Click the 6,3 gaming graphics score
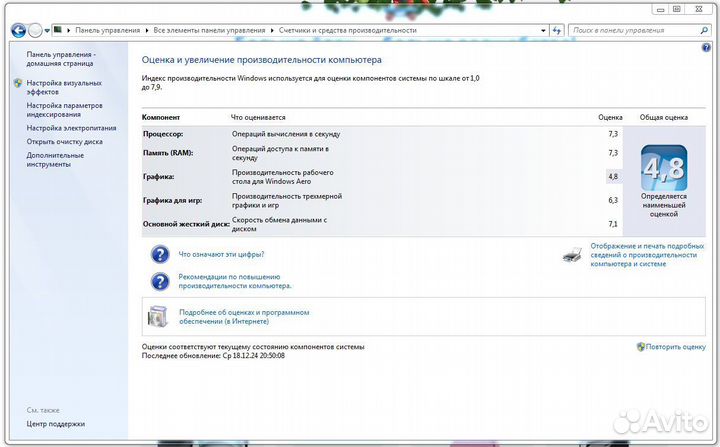 [613, 200]
